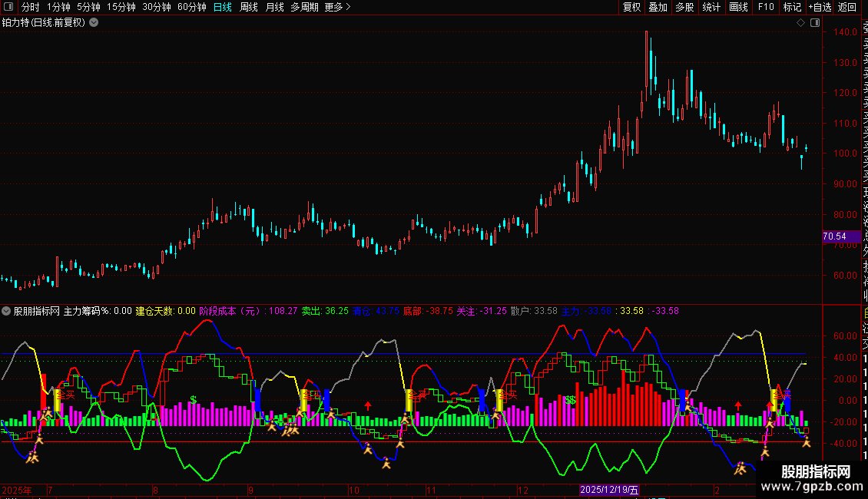Click the 主力: -33.58 readout
868x499 pixels.
coord(586,311)
